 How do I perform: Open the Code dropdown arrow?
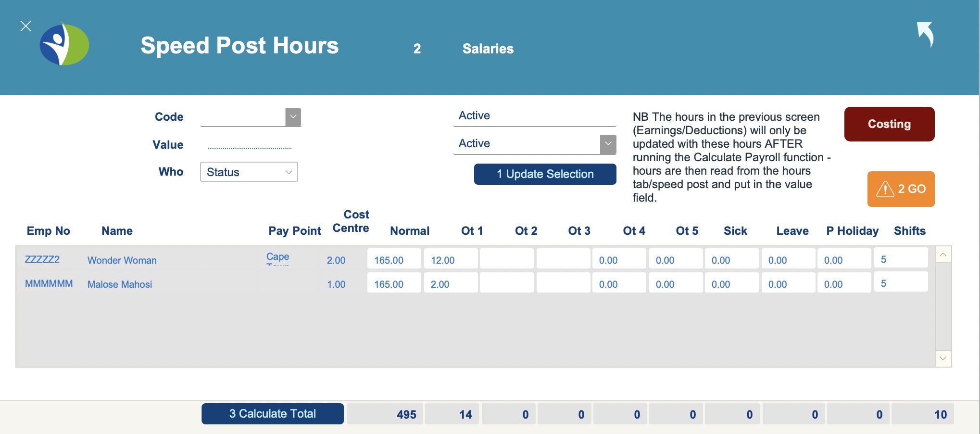tap(293, 117)
